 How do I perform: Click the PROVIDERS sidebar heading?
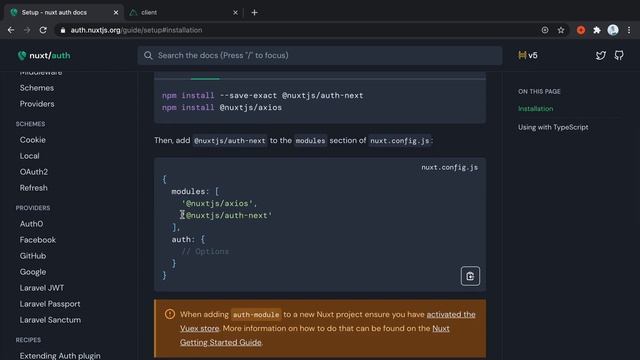[x=33, y=208]
